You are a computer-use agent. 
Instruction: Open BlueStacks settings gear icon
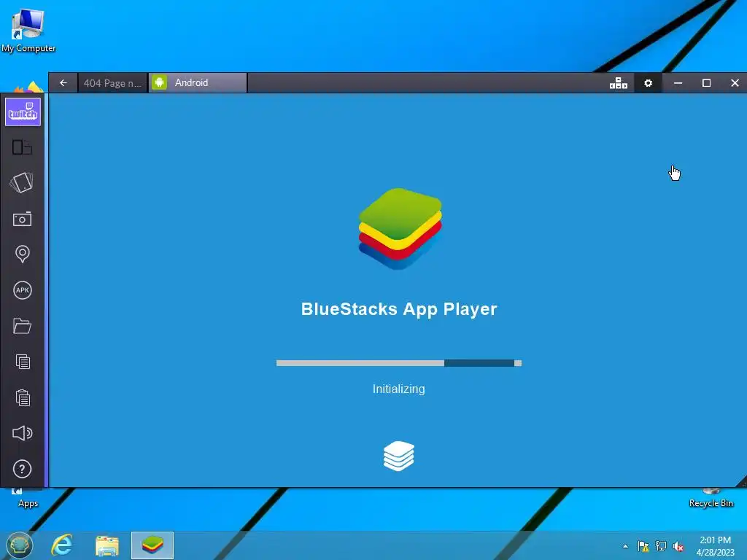648,83
